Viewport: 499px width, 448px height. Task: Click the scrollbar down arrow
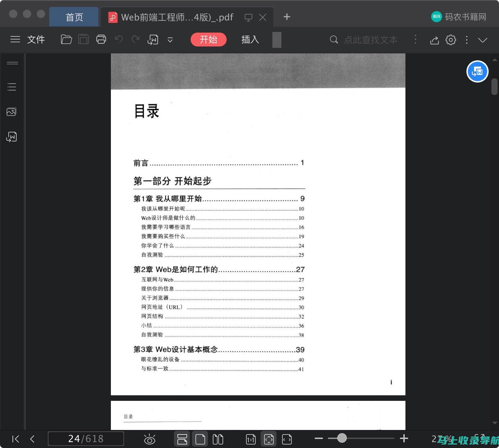pyautogui.click(x=494, y=423)
